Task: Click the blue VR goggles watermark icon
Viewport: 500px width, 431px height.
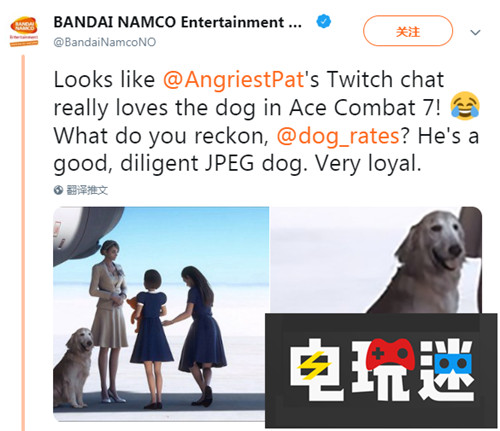Action: 453,363
